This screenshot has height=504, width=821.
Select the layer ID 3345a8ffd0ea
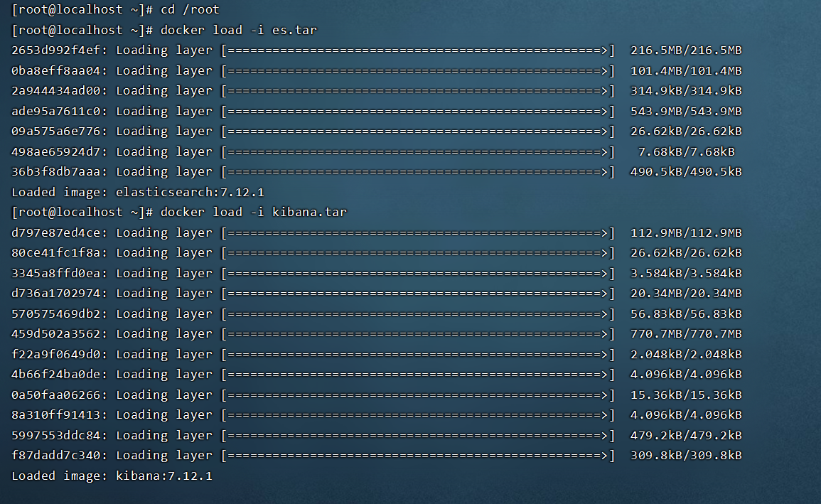click(55, 273)
